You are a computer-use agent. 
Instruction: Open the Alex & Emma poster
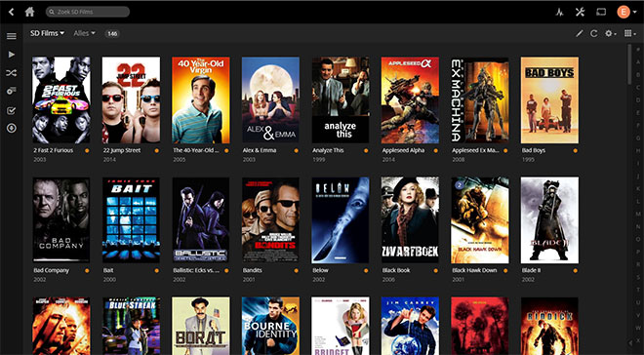tap(270, 99)
